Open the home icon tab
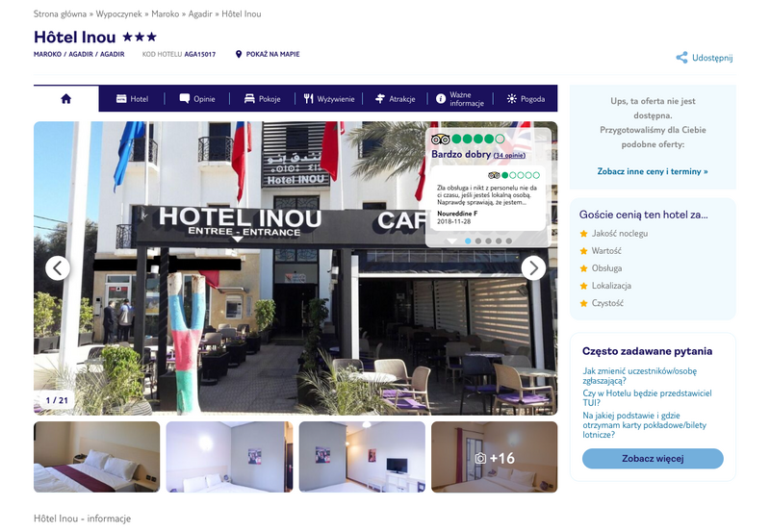Viewport: 770px width, 532px height. tap(65, 99)
